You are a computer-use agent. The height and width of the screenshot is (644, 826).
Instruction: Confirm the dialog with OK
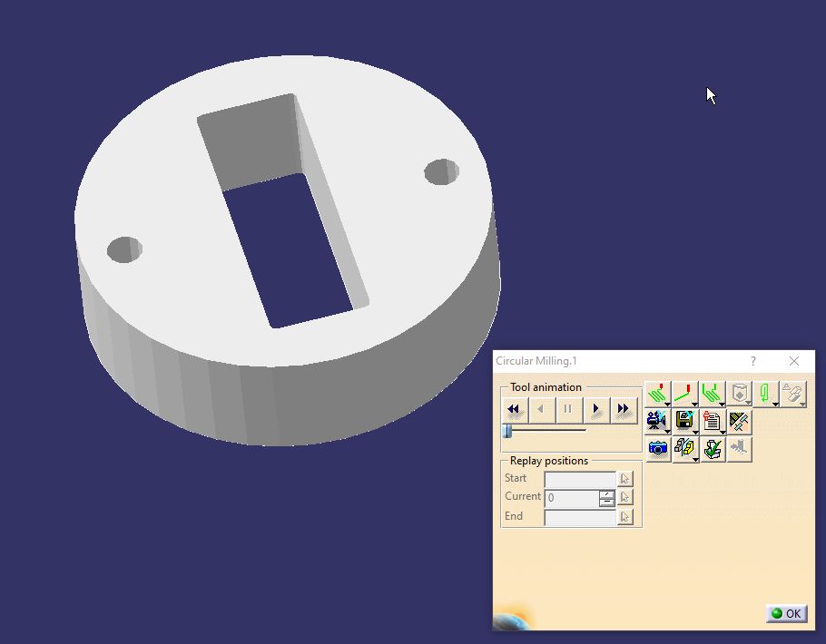point(786,613)
